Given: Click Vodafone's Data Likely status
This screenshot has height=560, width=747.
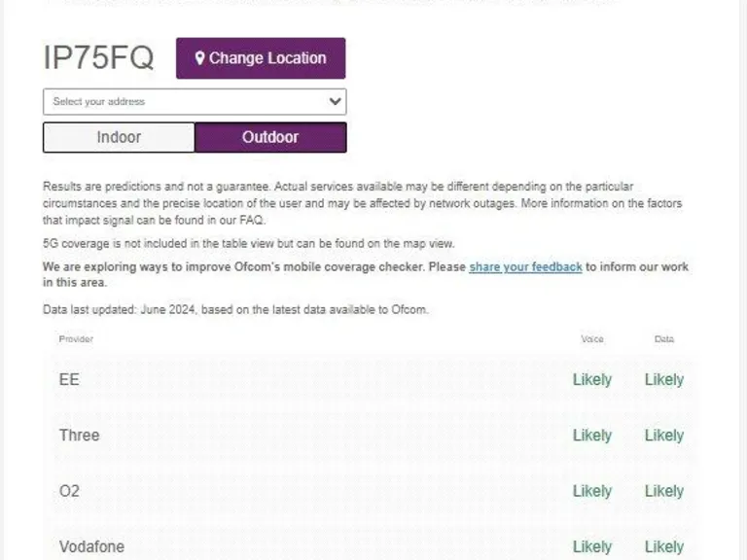Looking at the screenshot, I should click(664, 546).
